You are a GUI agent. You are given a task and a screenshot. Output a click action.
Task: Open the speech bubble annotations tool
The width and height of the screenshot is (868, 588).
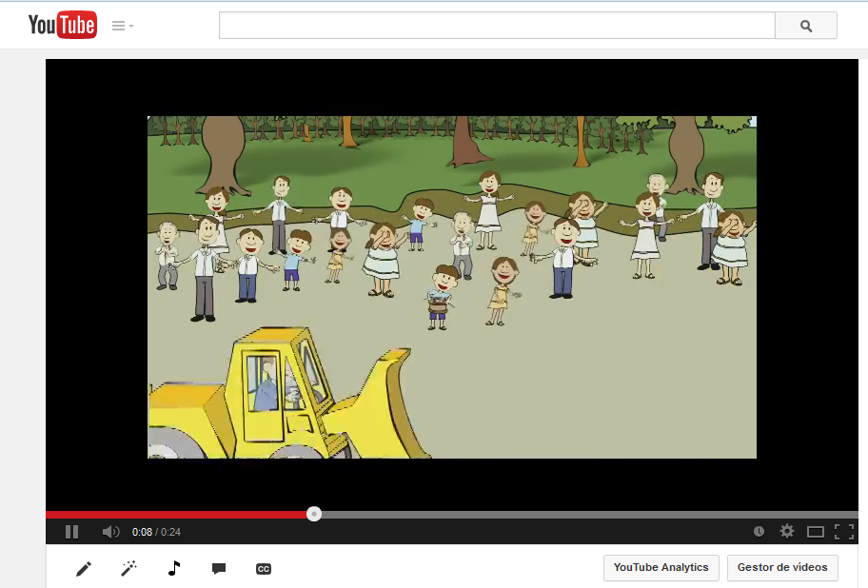(x=219, y=569)
